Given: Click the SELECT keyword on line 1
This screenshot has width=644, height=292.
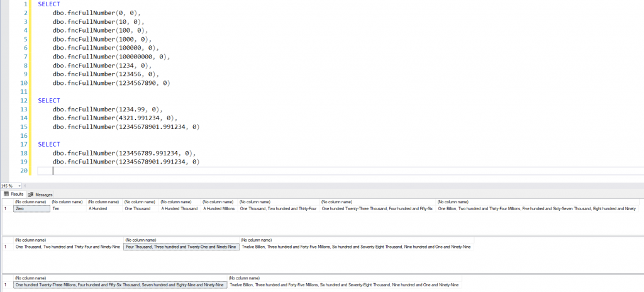Looking at the screenshot, I should pos(49,4).
